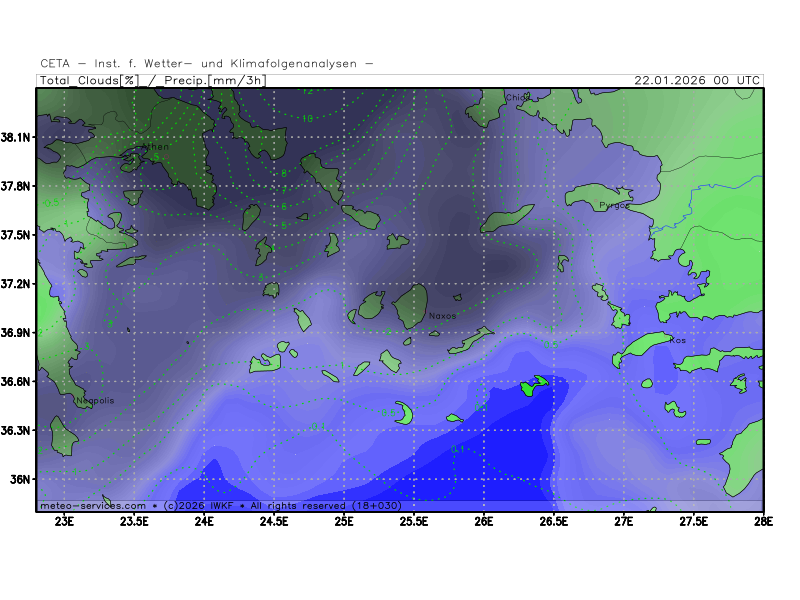Click the CETA institute header text
800x600 pixels.
[207, 63]
